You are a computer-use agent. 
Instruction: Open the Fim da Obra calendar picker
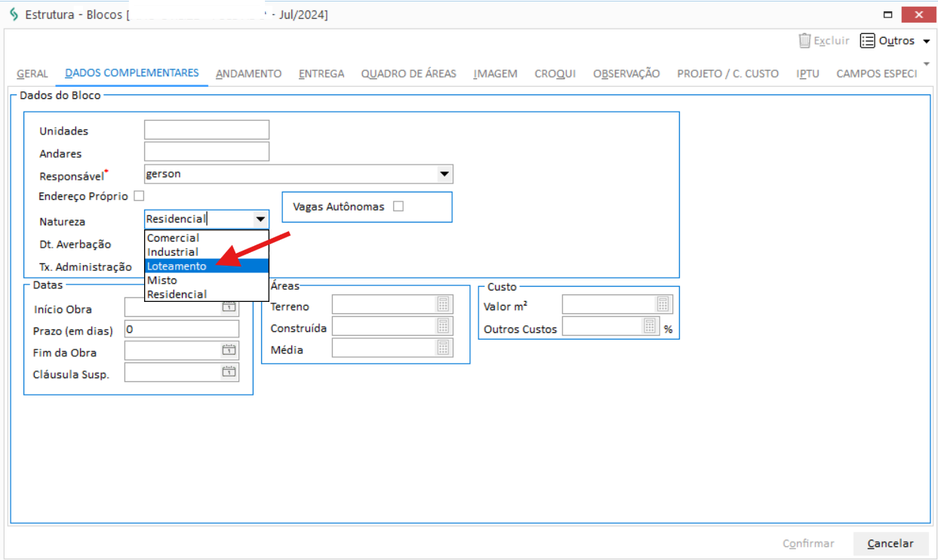[229, 350]
